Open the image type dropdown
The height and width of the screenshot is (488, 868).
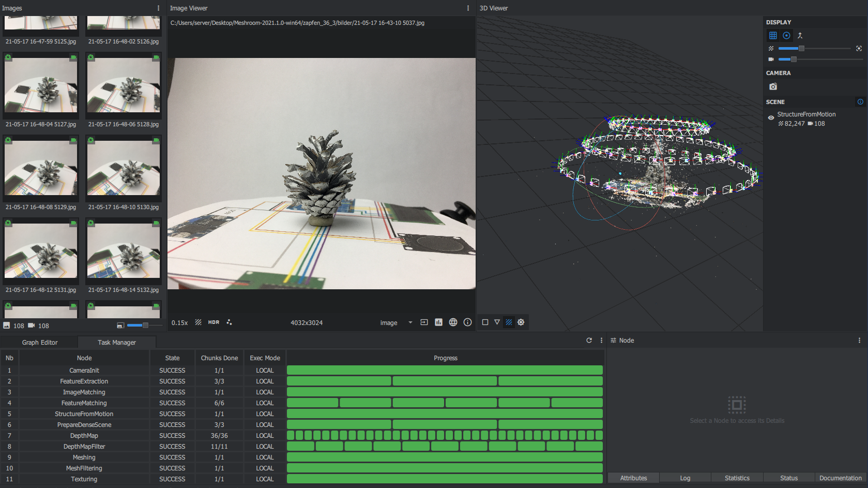tap(410, 322)
